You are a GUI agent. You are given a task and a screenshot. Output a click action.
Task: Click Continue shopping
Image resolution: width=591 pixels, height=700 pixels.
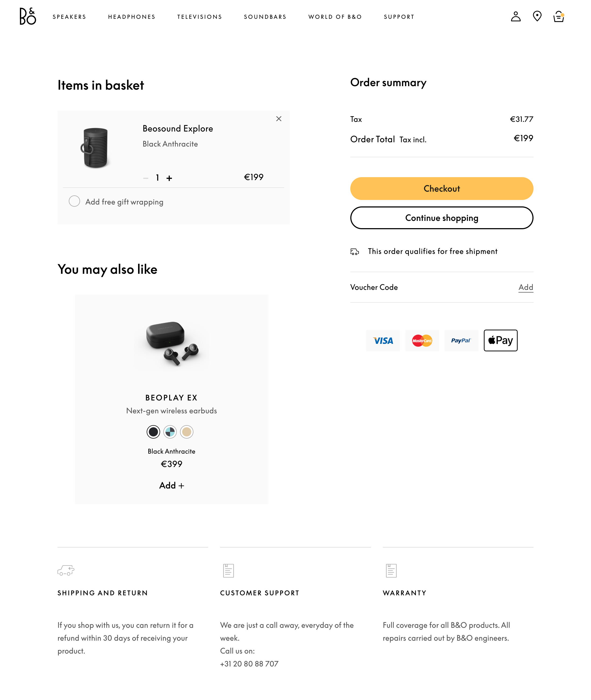tap(442, 218)
